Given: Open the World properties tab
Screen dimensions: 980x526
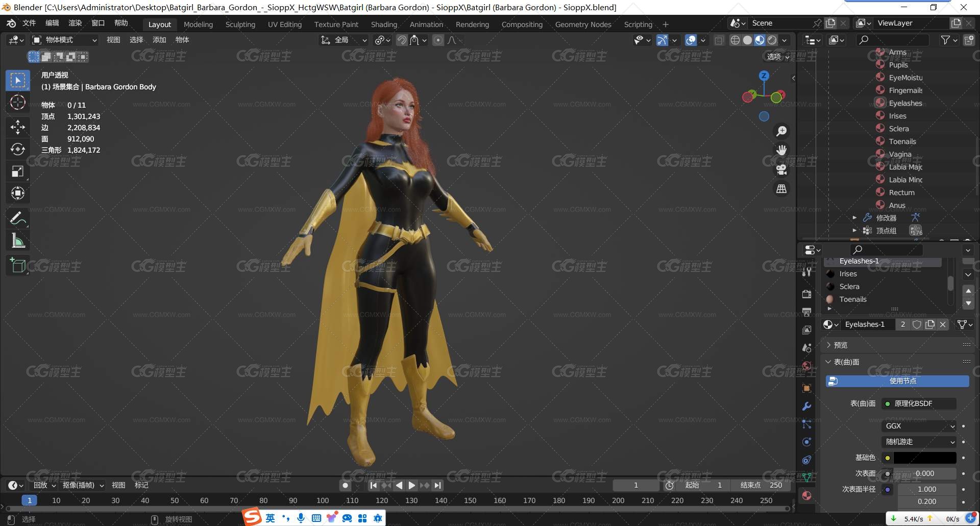Looking at the screenshot, I should point(807,366).
